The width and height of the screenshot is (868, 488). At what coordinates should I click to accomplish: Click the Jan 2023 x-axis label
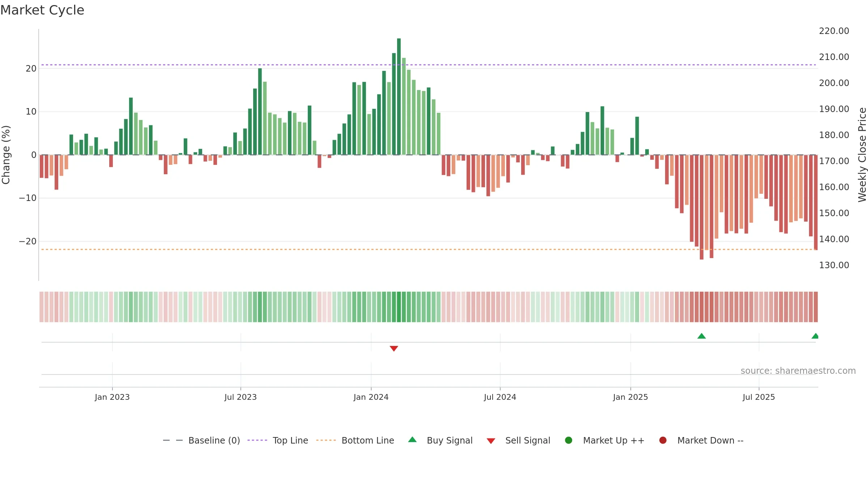pos(112,397)
